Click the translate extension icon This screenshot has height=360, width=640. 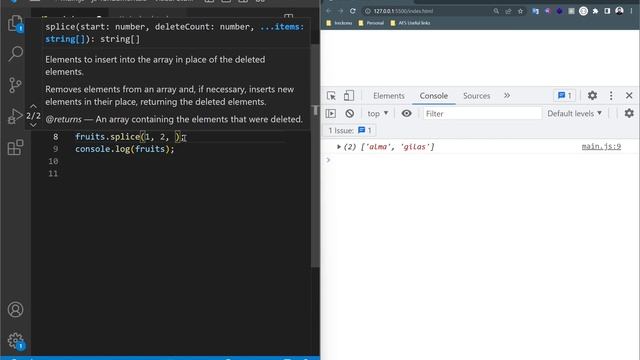pyautogui.click(x=535, y=11)
